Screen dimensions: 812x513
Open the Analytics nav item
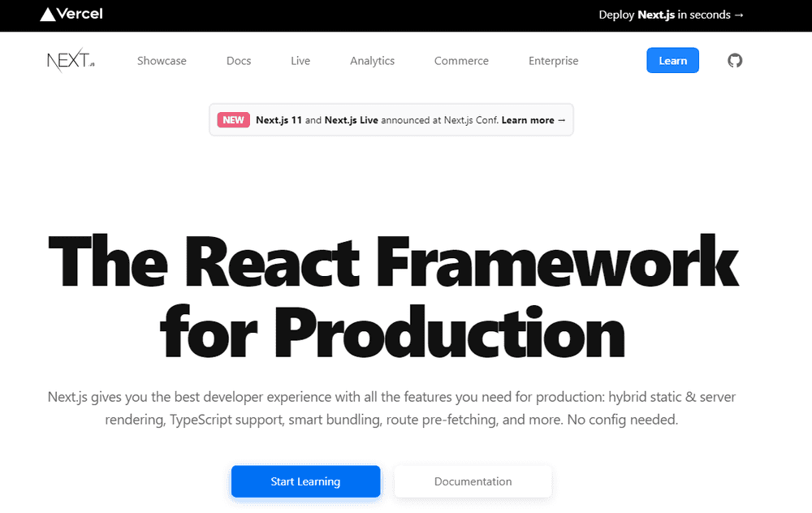point(373,61)
